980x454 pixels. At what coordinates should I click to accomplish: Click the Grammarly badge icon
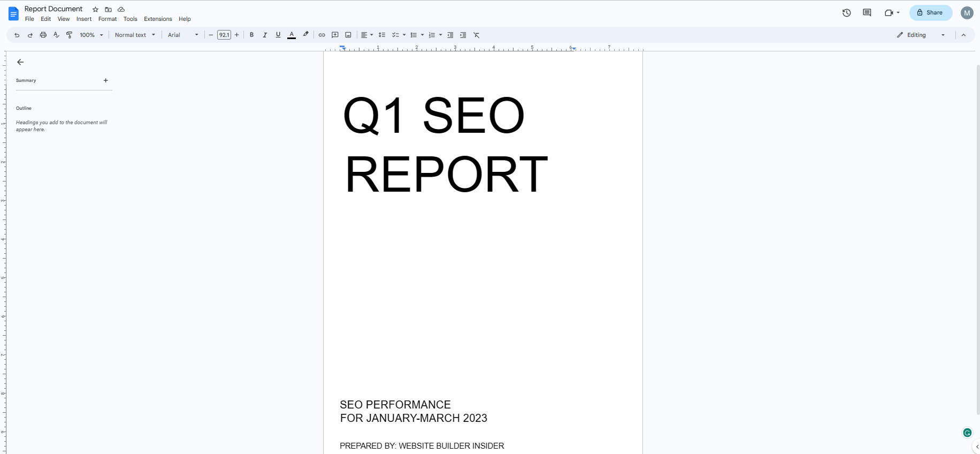click(x=967, y=433)
